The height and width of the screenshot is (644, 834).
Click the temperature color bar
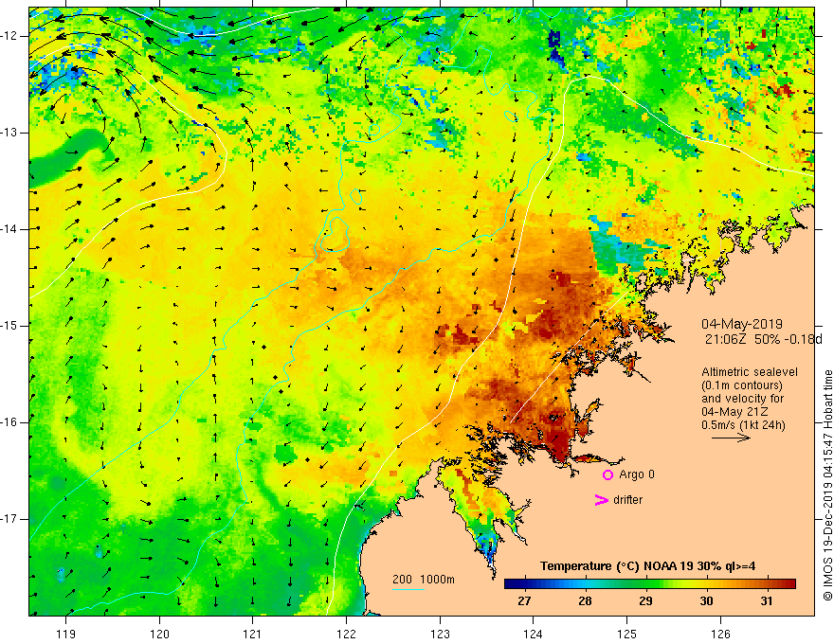(x=650, y=584)
